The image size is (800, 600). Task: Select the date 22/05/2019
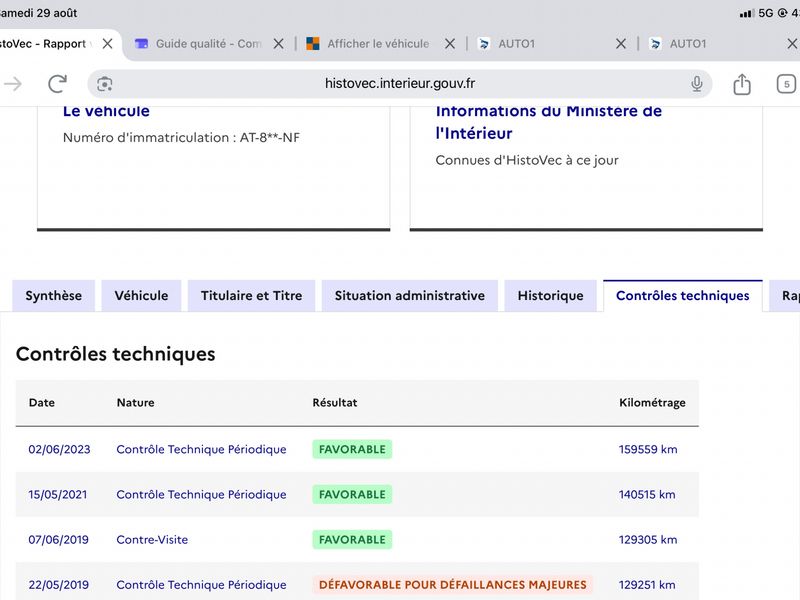pyautogui.click(x=59, y=585)
